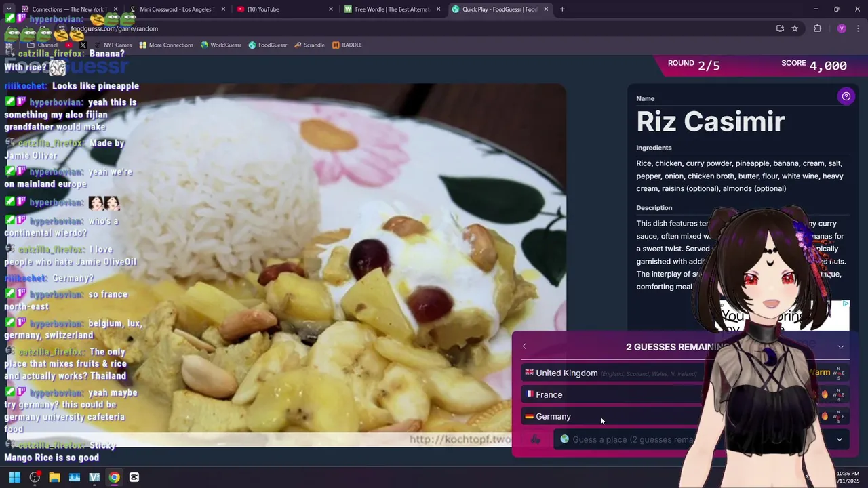Open the WorldGuessr bookmark

click(221, 45)
